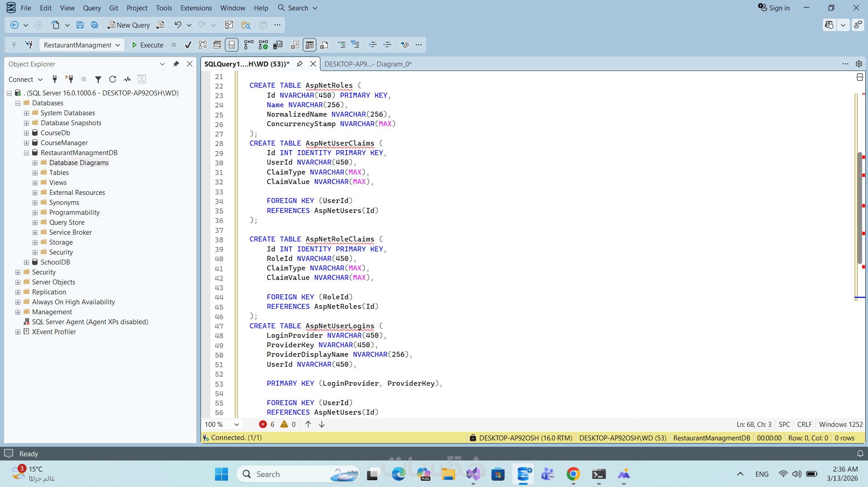Click Save All in the toolbar
This screenshot has height=487, width=868.
(x=94, y=25)
